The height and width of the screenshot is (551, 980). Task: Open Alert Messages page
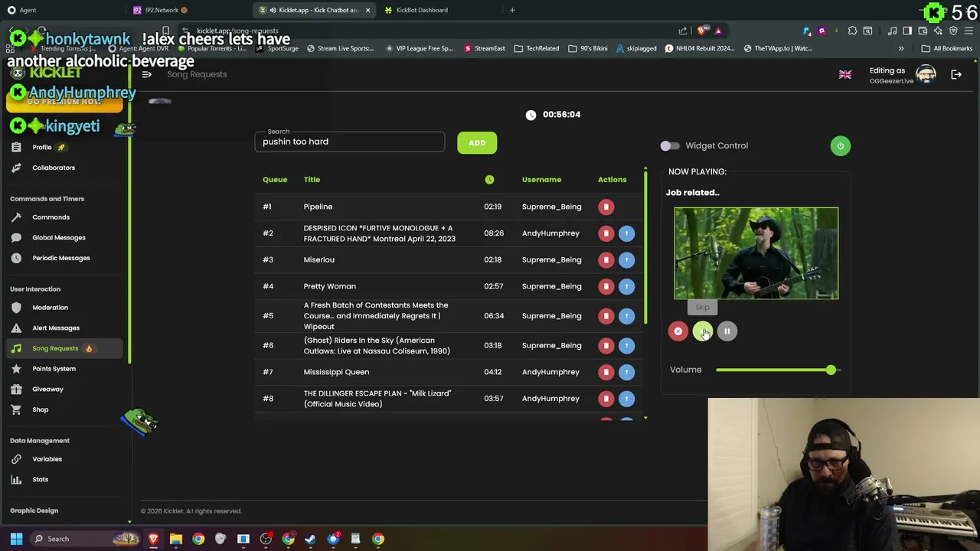click(x=55, y=328)
